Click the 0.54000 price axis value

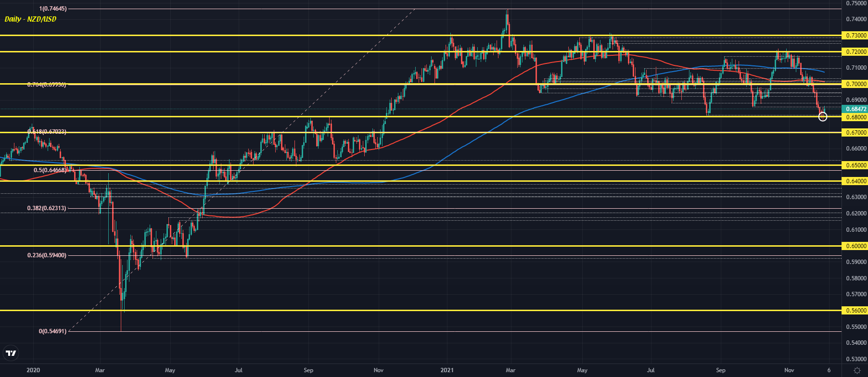[856, 343]
